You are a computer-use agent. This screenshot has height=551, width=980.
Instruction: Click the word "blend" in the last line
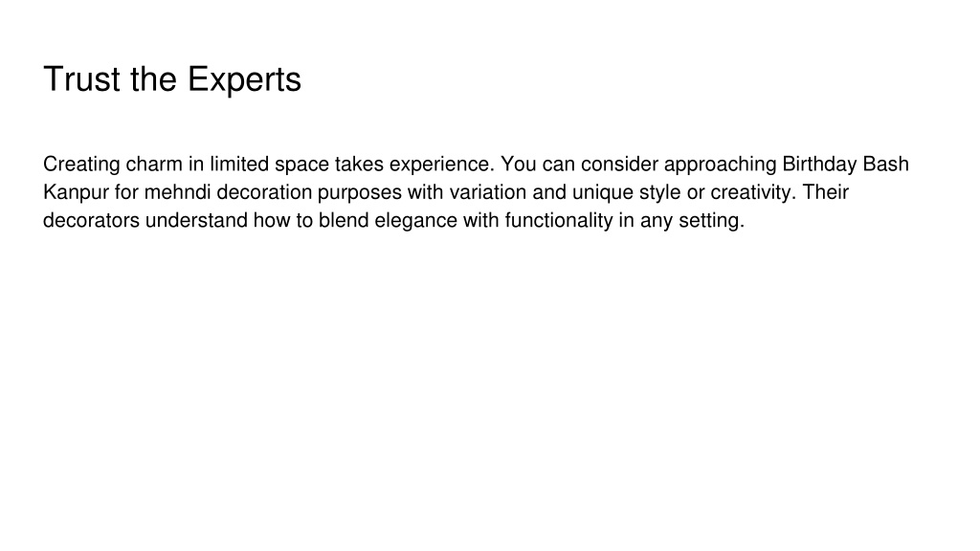point(344,220)
